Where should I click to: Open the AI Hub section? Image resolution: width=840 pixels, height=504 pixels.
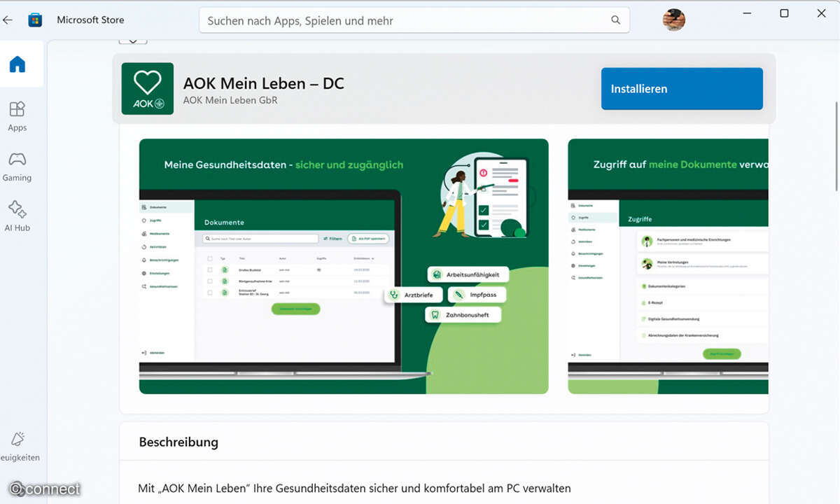point(17,216)
